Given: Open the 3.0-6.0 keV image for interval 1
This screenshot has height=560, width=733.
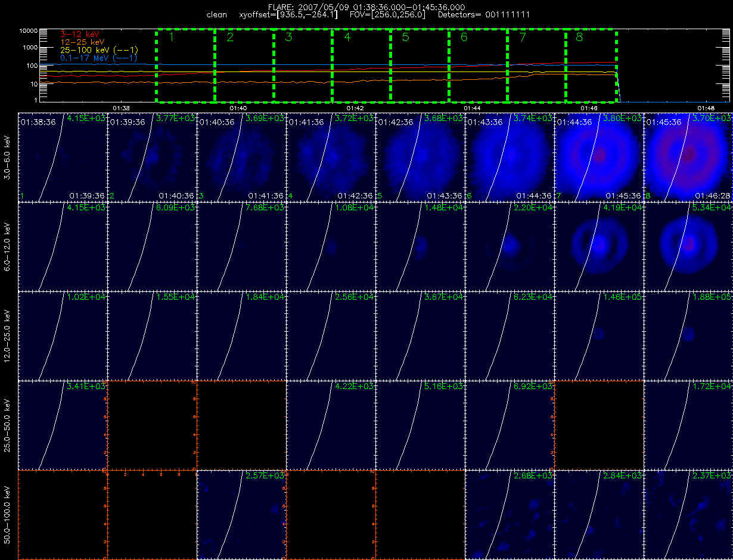Looking at the screenshot, I should 63,157.
